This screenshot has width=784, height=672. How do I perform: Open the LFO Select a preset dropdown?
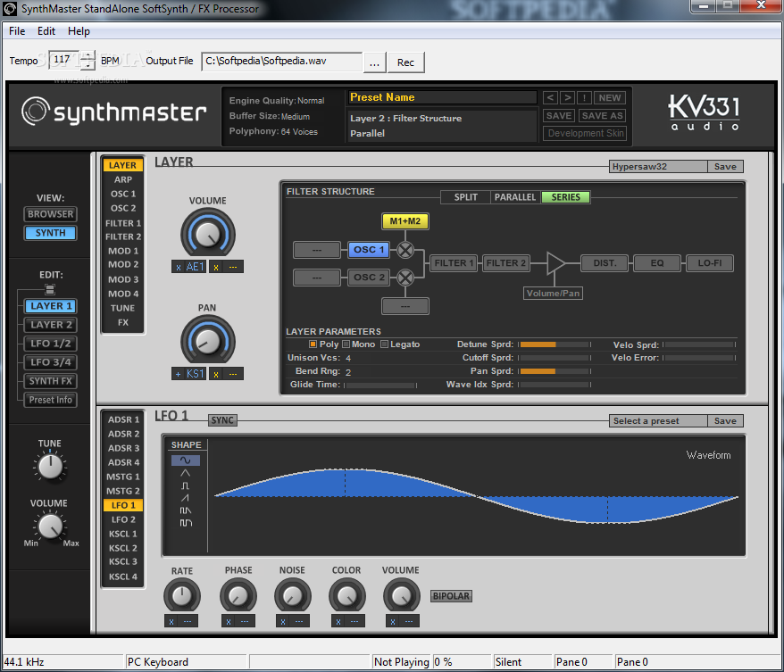pos(658,421)
